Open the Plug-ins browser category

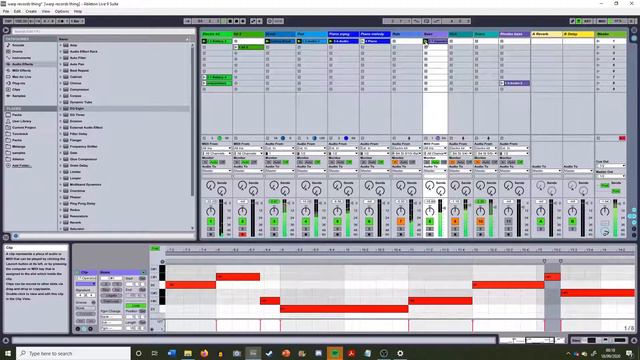click(x=18, y=83)
